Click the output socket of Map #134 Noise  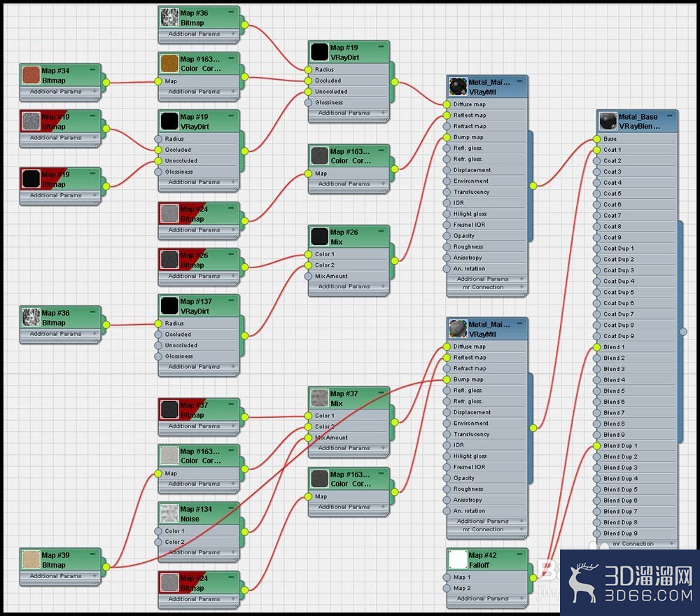tap(244, 532)
